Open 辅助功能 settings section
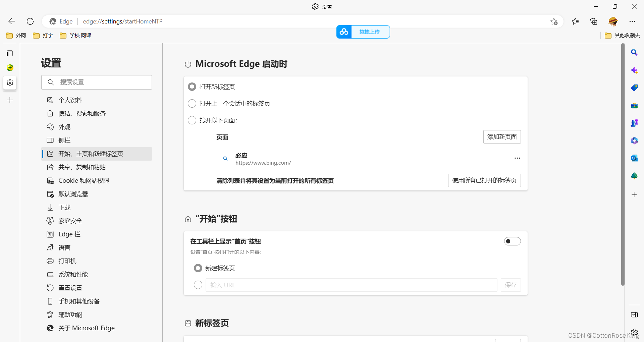 click(97, 315)
